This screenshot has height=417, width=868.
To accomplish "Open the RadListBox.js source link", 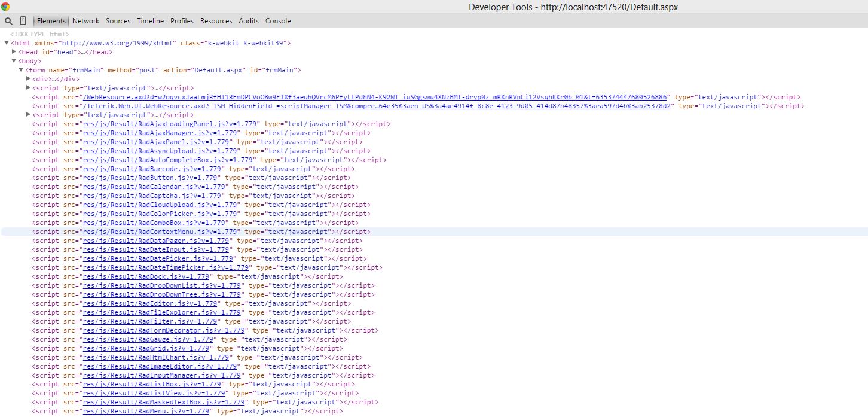I will coord(152,384).
